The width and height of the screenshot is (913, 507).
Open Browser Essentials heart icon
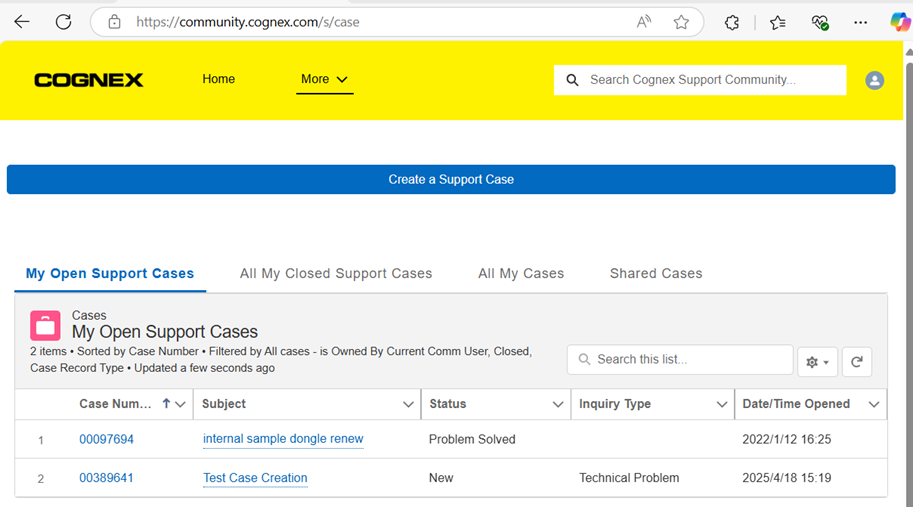820,23
